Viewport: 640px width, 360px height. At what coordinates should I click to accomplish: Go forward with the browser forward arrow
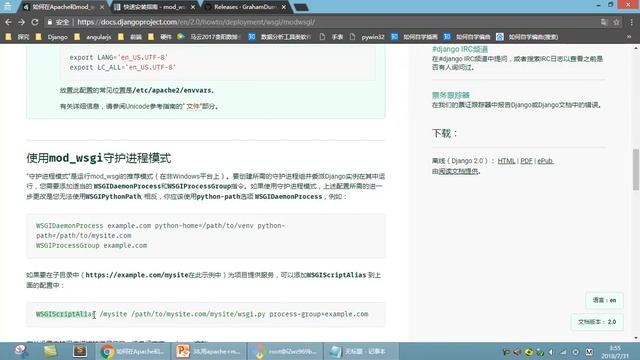click(22, 22)
